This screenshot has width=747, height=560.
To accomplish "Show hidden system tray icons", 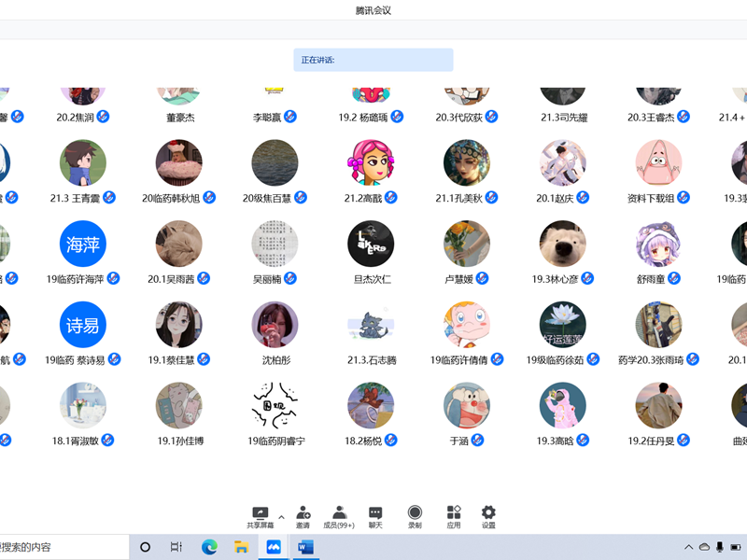I will (689, 547).
